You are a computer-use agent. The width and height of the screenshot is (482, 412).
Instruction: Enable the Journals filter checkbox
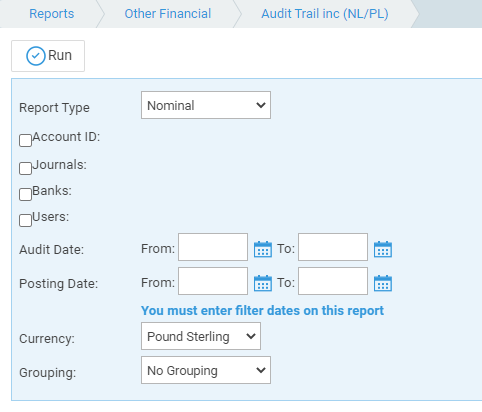[x=25, y=168]
